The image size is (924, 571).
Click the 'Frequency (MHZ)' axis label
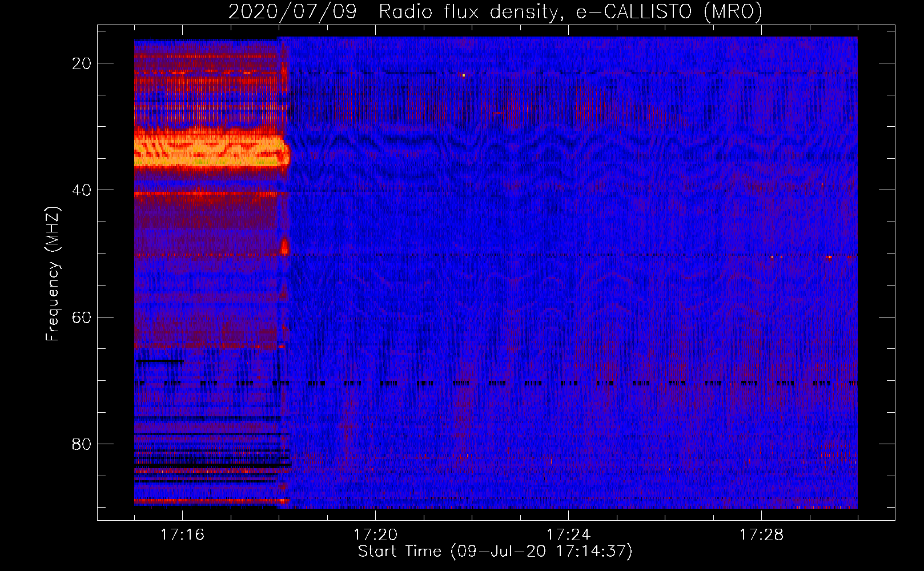53,274
